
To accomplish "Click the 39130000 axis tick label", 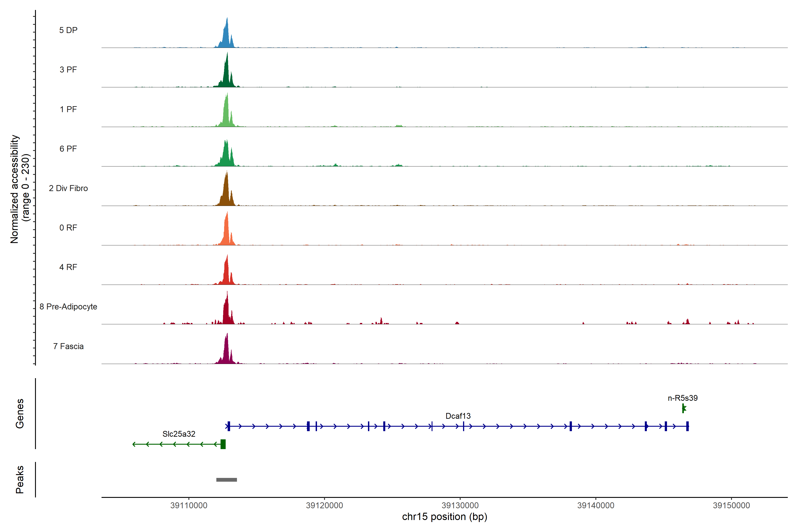I will [460, 505].
